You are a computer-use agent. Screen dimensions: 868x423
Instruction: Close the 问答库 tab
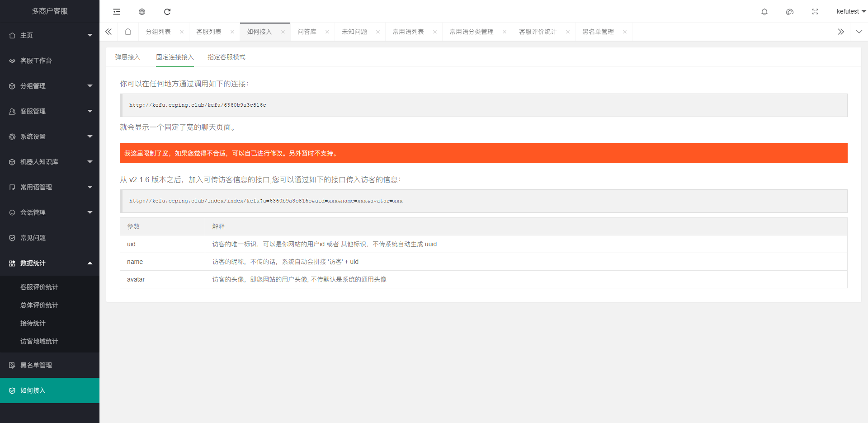pos(327,32)
